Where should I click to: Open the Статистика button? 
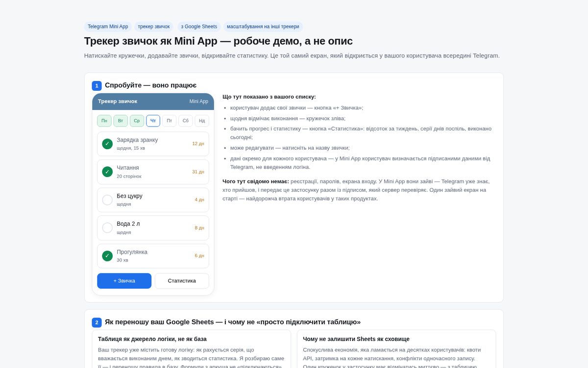point(182,281)
